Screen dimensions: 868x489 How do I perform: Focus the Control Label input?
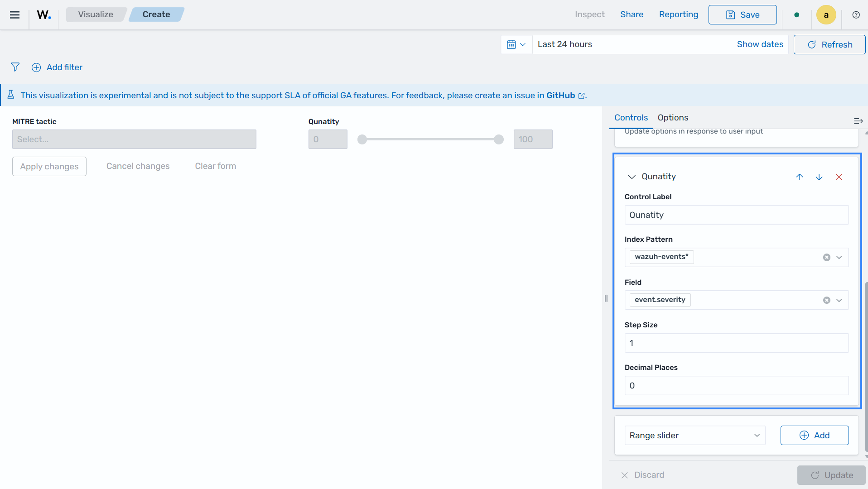click(x=736, y=215)
